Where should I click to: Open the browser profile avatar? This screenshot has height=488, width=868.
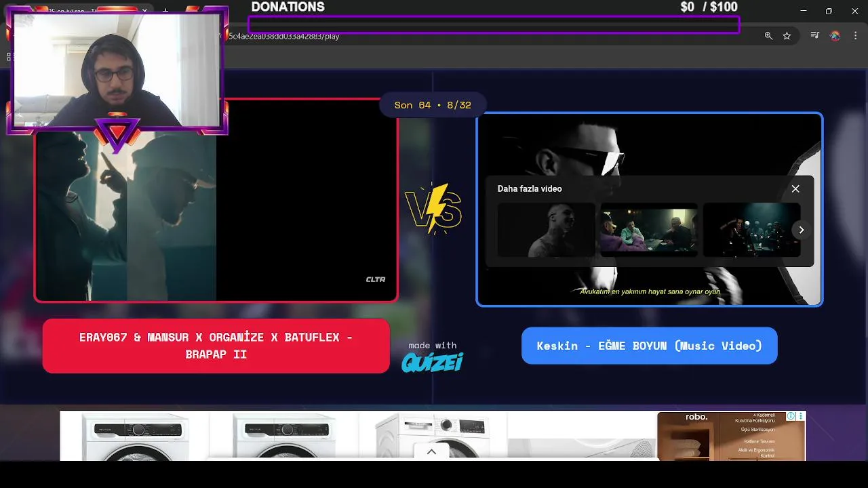[835, 36]
